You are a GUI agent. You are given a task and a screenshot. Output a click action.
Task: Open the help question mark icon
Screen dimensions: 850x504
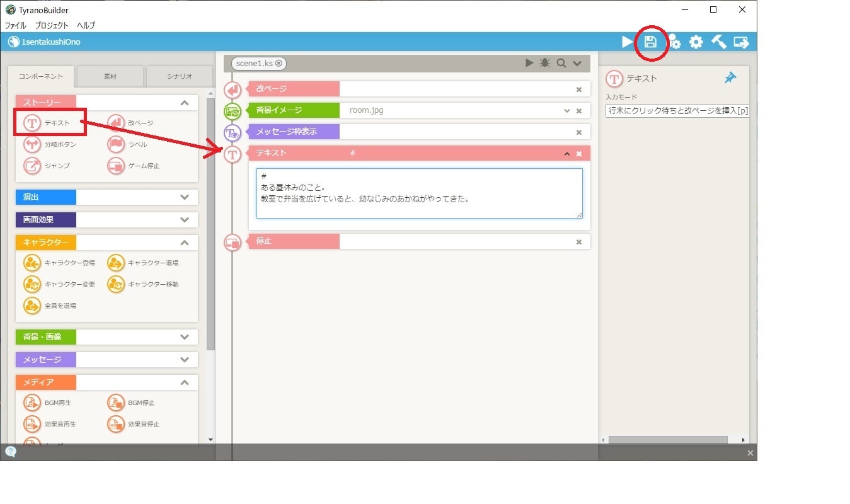pyautogui.click(x=11, y=452)
